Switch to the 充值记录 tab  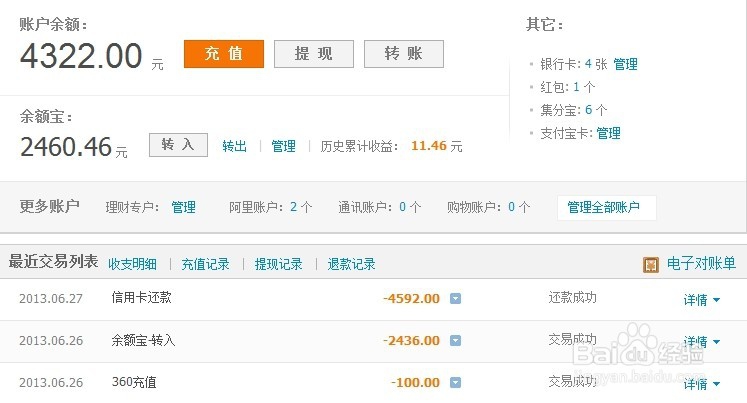[x=205, y=264]
